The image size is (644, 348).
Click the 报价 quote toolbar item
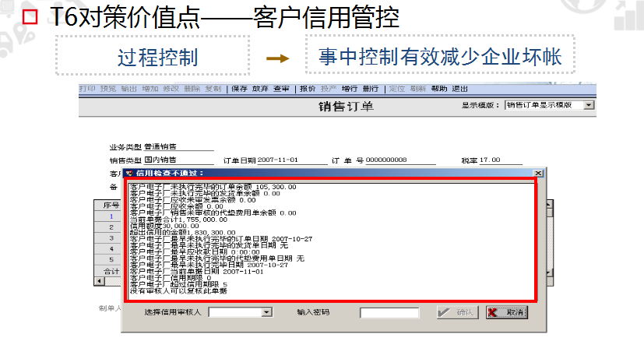(308, 89)
